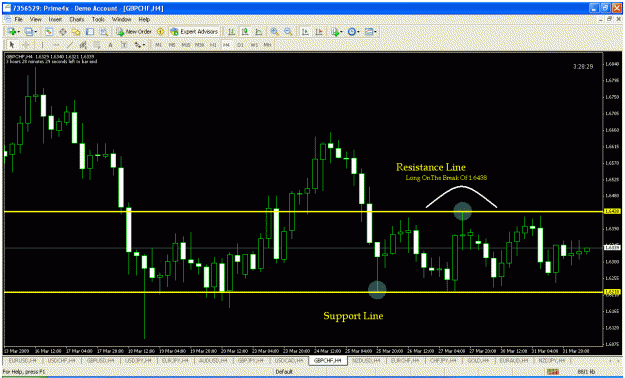Open the Tools menu
The image size is (625, 378).
98,19
